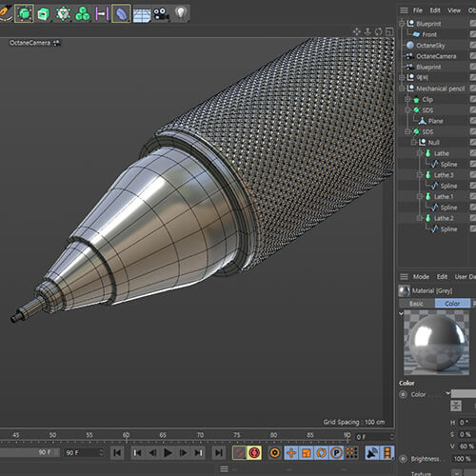476x476 pixels.
Task: Open the Edit menu in Object Manager
Action: click(435, 10)
